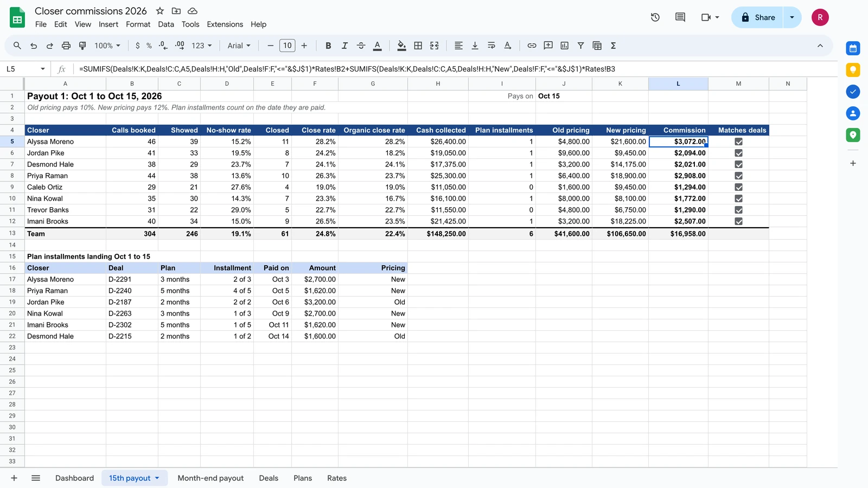Print the spreadsheet with the printer icon
The width and height of the screenshot is (868, 488).
[x=66, y=46]
